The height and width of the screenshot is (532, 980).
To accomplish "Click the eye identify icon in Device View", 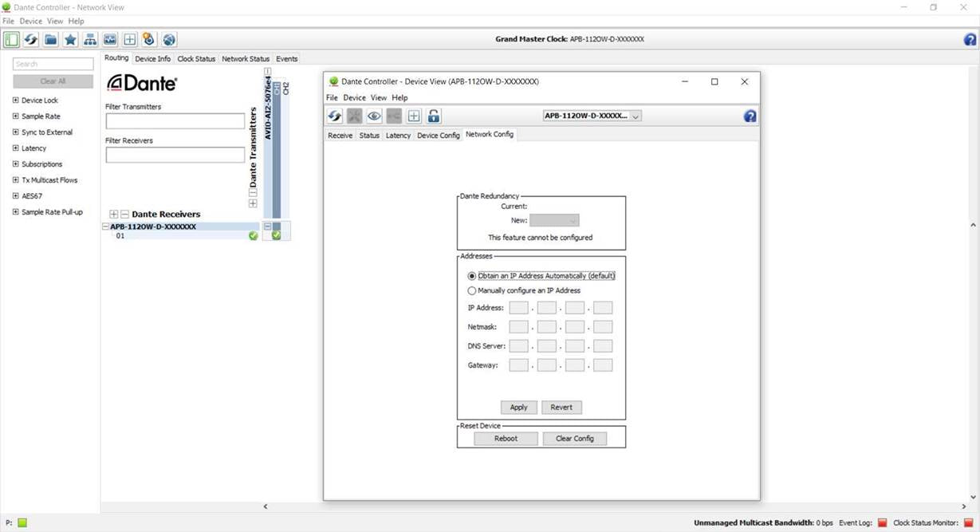I will click(374, 116).
